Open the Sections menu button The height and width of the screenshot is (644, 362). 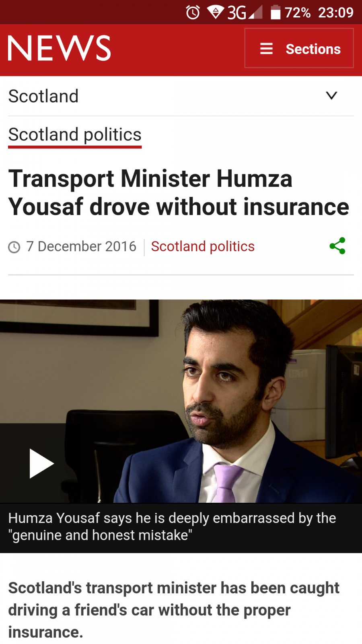click(x=299, y=48)
